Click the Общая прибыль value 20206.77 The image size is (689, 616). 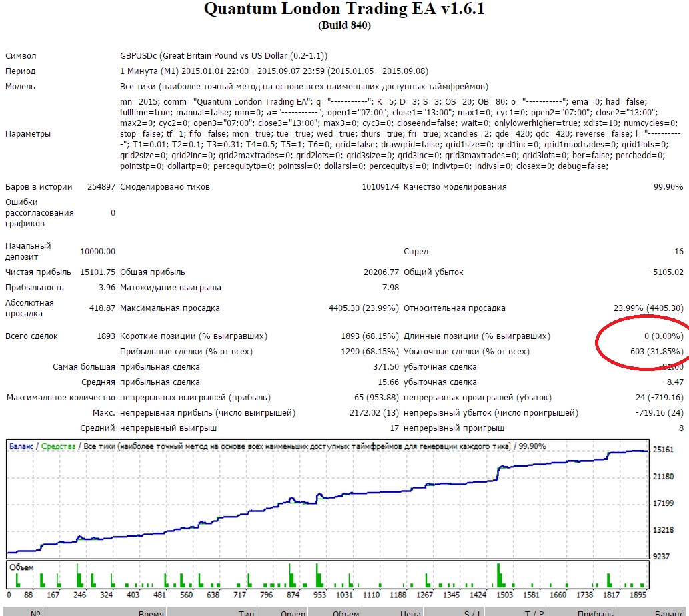381,272
